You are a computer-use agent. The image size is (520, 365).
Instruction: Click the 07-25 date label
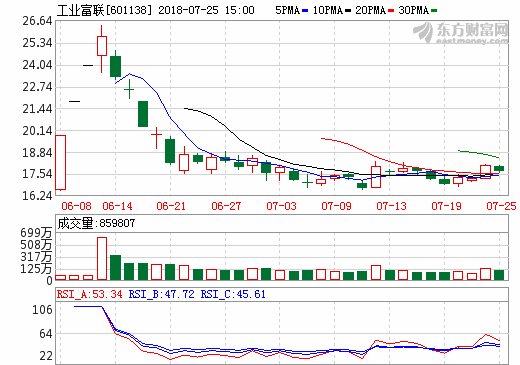pyautogui.click(x=501, y=206)
